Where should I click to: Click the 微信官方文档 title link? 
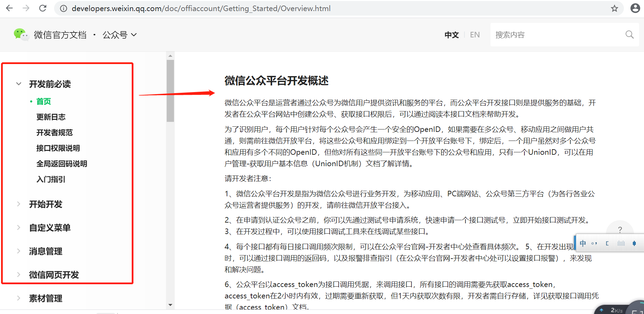click(x=60, y=35)
